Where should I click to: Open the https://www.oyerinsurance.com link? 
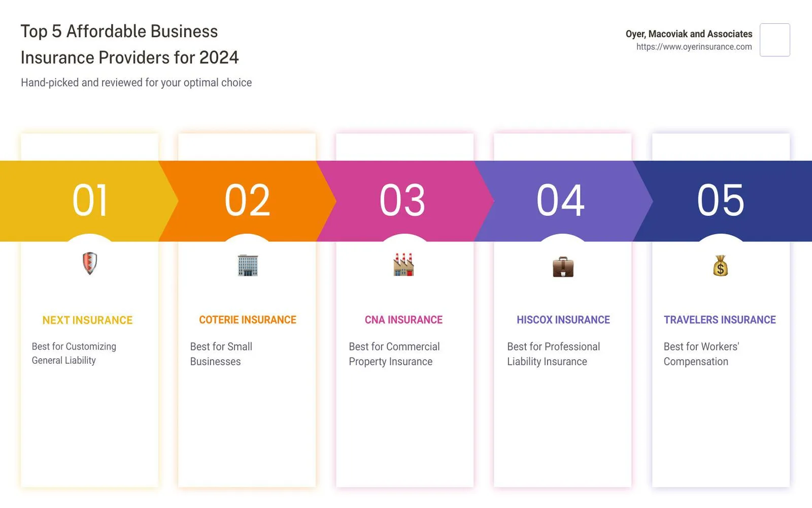click(694, 47)
